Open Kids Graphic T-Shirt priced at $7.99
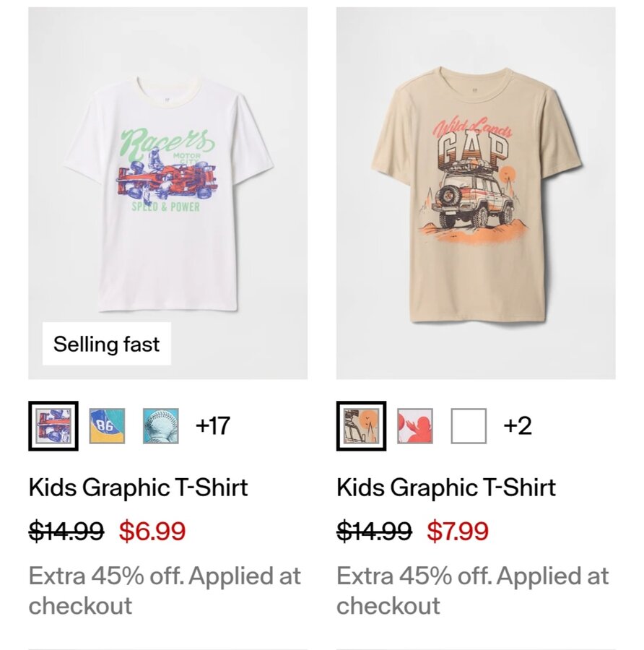Screen dimensions: 644x650 [446, 487]
